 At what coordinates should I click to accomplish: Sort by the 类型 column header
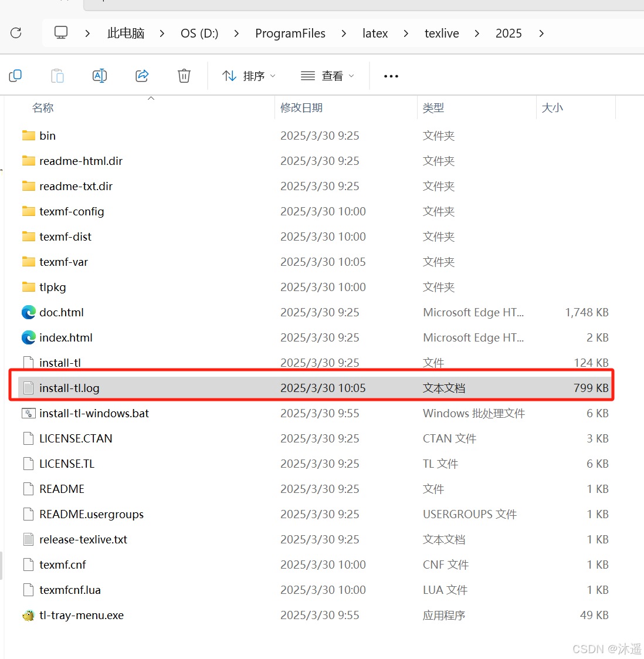click(x=433, y=108)
